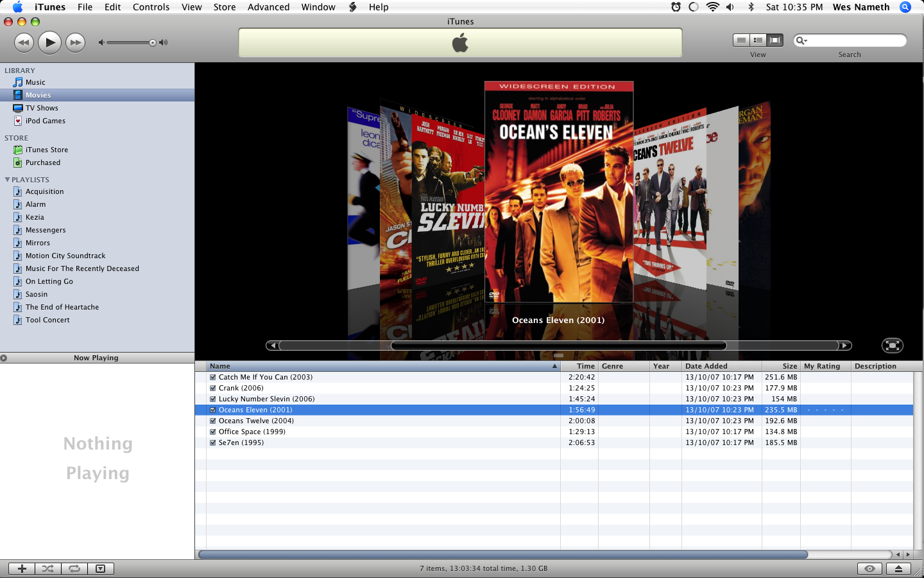The height and width of the screenshot is (578, 924).
Task: Open the Purchased list
Action: [97, 162]
